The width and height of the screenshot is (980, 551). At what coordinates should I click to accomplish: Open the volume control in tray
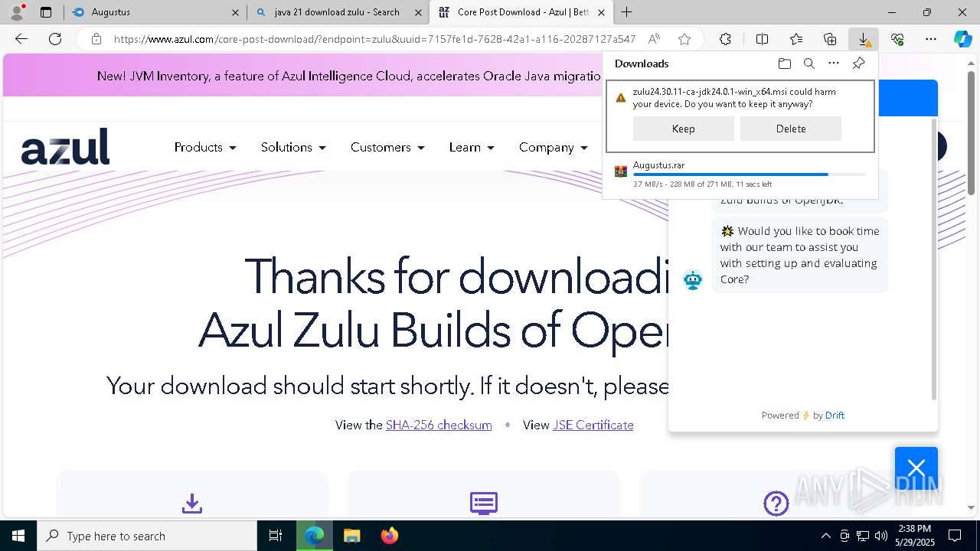click(881, 536)
